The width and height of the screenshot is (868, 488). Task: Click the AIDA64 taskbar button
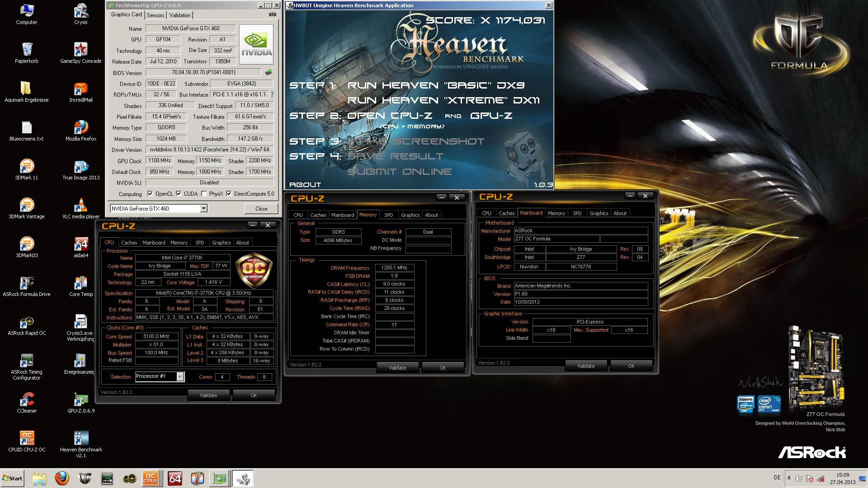click(175, 479)
